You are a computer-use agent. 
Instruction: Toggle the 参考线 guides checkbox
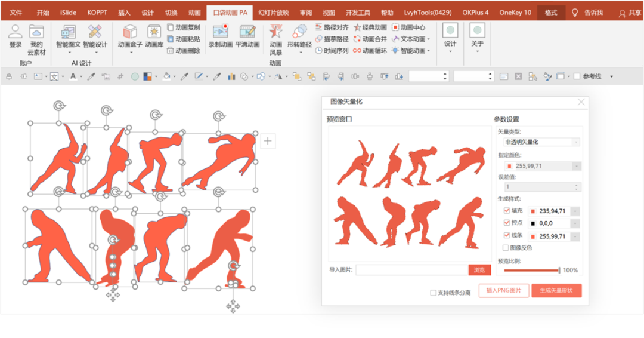coord(577,76)
